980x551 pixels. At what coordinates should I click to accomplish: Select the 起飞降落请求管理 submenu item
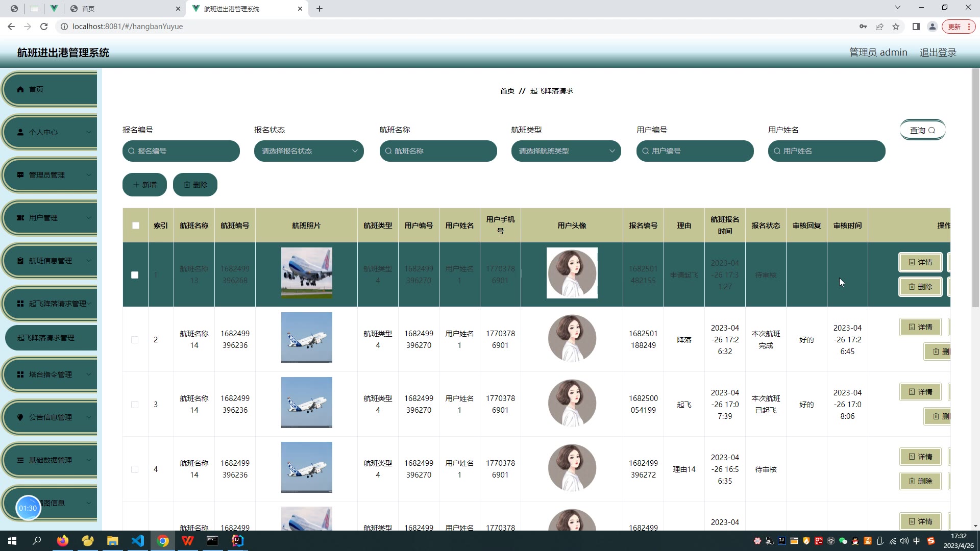pos(51,338)
